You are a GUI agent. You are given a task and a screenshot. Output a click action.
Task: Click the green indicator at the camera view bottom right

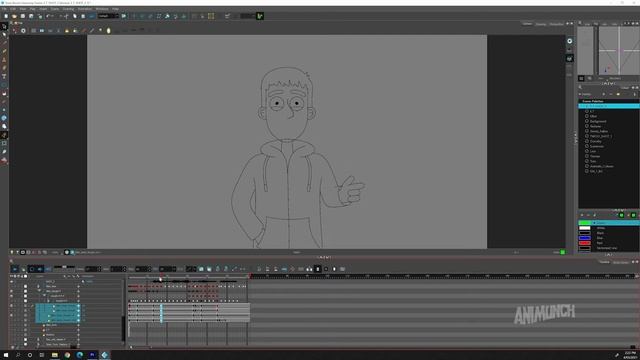click(563, 252)
